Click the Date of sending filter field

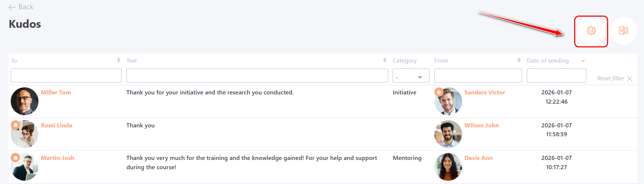[556, 76]
